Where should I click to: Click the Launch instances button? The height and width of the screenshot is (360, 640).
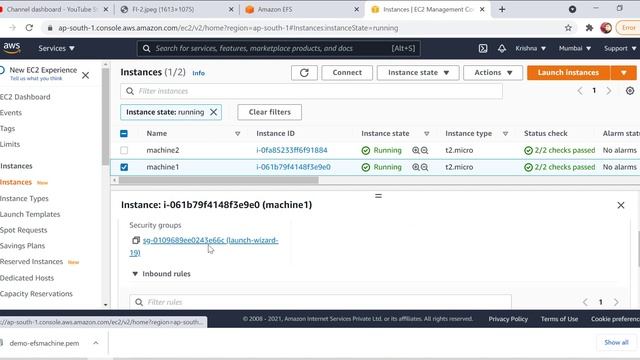click(x=568, y=73)
